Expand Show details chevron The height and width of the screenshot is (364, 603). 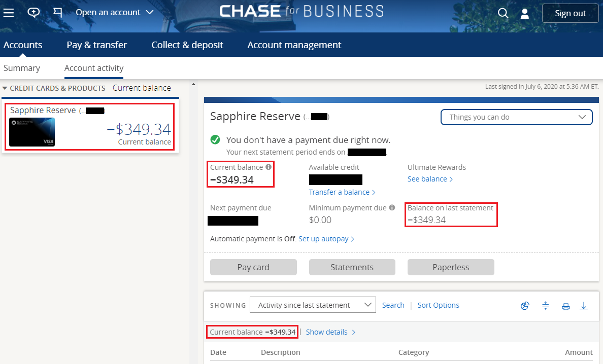(353, 332)
